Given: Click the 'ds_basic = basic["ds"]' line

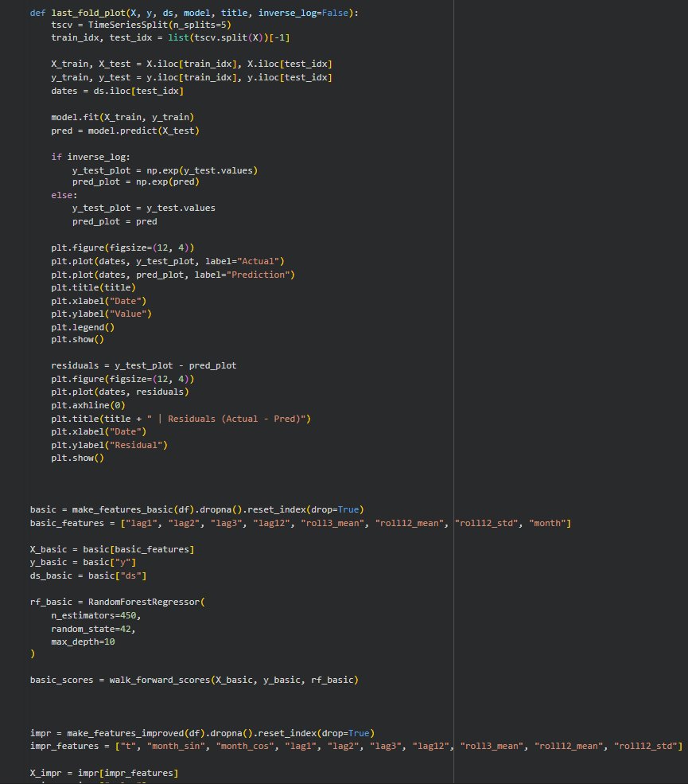Looking at the screenshot, I should [x=88, y=576].
